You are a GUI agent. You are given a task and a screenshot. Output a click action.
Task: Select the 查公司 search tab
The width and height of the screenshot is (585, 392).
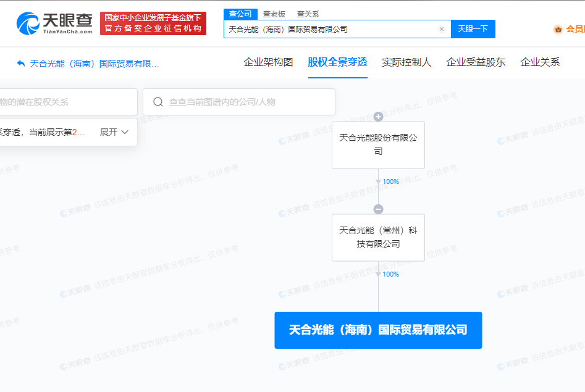(x=240, y=14)
